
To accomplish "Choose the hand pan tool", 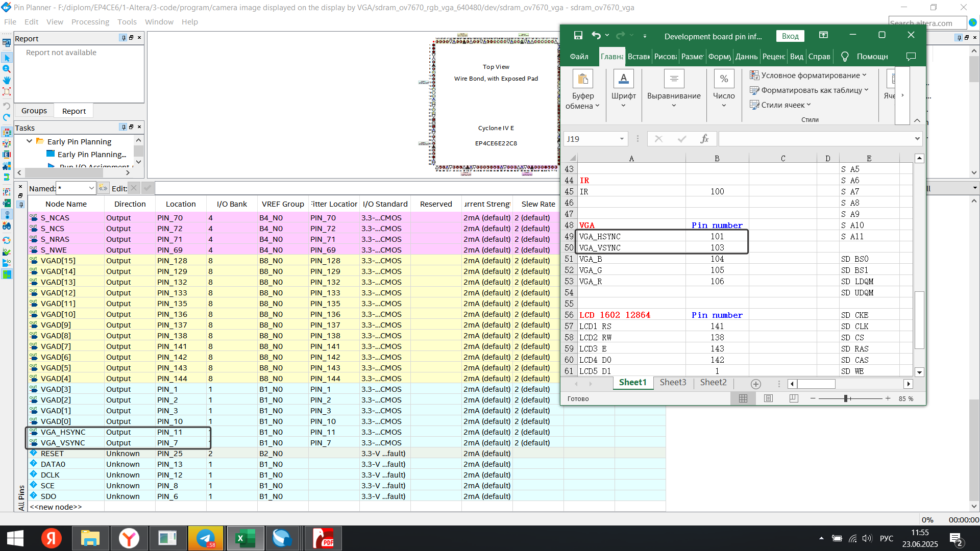I will [7, 80].
